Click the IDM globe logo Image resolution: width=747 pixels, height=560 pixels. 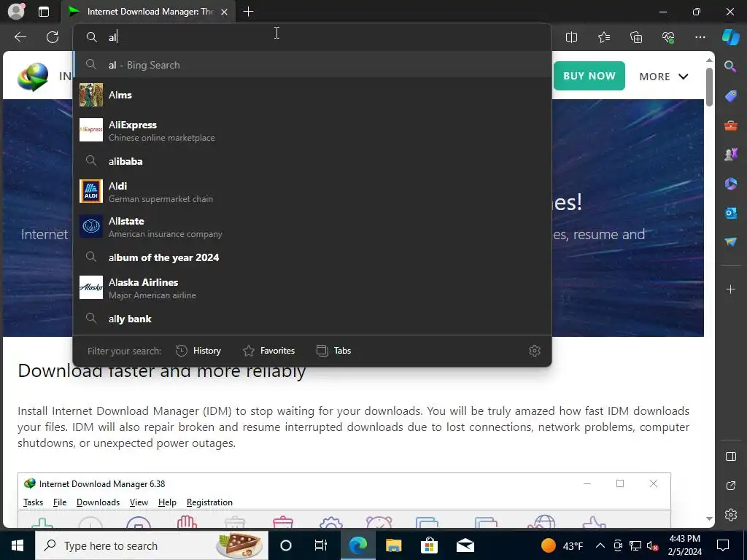click(33, 76)
